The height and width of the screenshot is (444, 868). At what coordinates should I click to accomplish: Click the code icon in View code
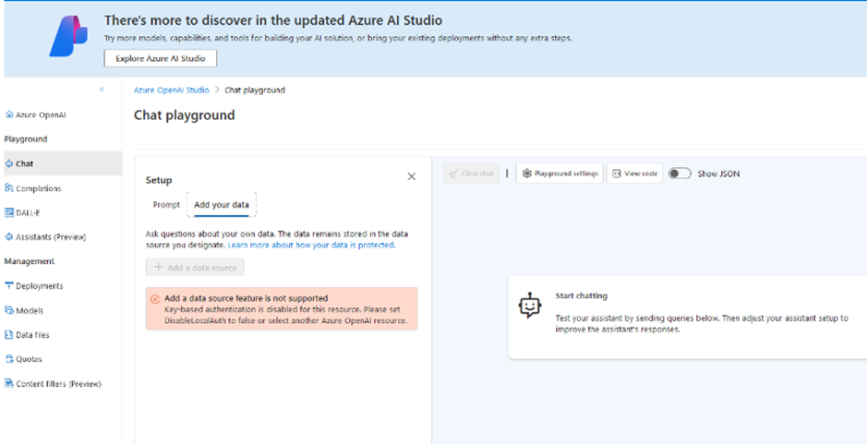tap(617, 174)
